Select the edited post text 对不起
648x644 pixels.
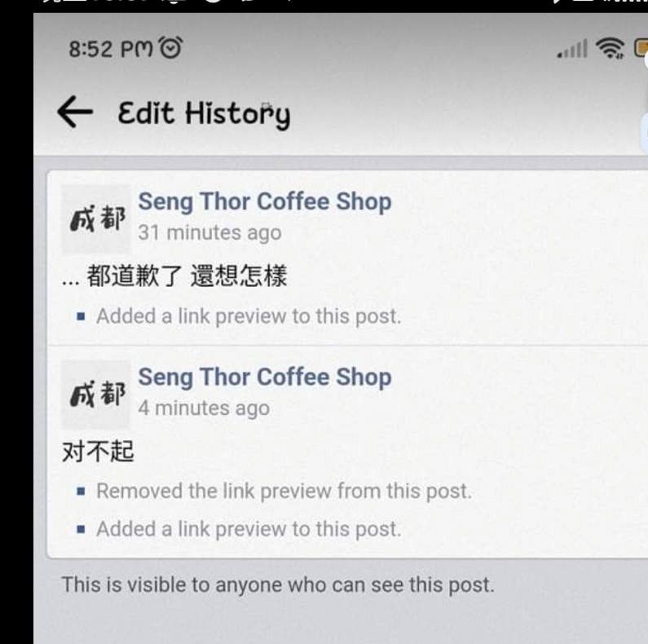(98, 451)
